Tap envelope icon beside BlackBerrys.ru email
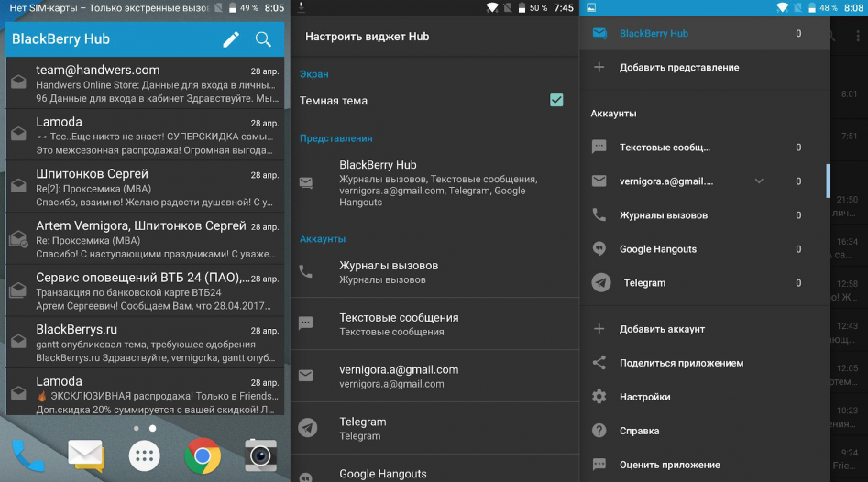 [18, 342]
